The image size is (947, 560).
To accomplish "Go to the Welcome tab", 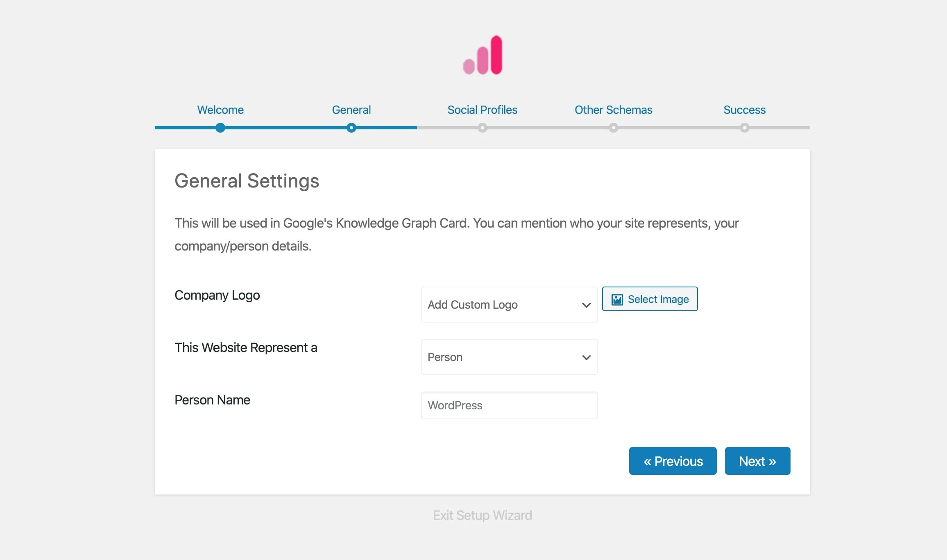I will pos(220,110).
